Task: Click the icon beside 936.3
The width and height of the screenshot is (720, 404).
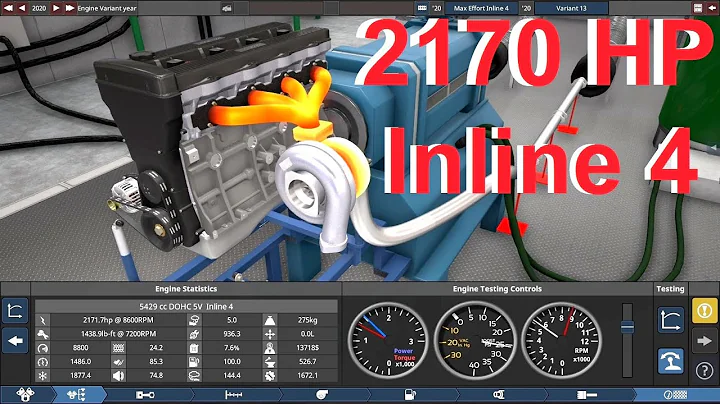Action: tap(194, 334)
